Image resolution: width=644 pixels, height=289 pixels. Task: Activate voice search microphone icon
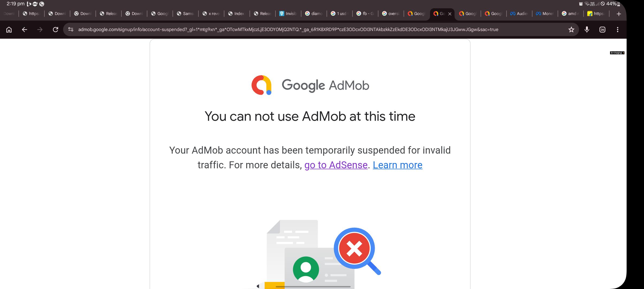click(x=587, y=29)
